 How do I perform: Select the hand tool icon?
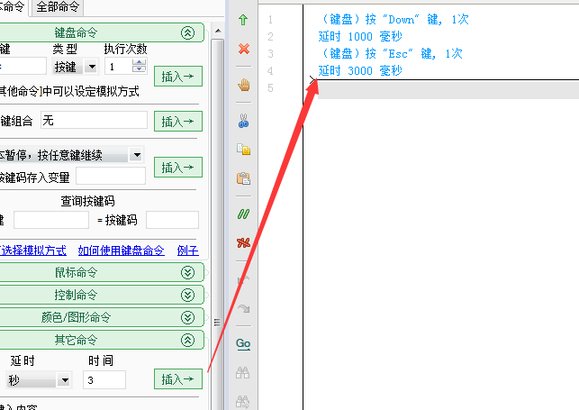(x=244, y=85)
